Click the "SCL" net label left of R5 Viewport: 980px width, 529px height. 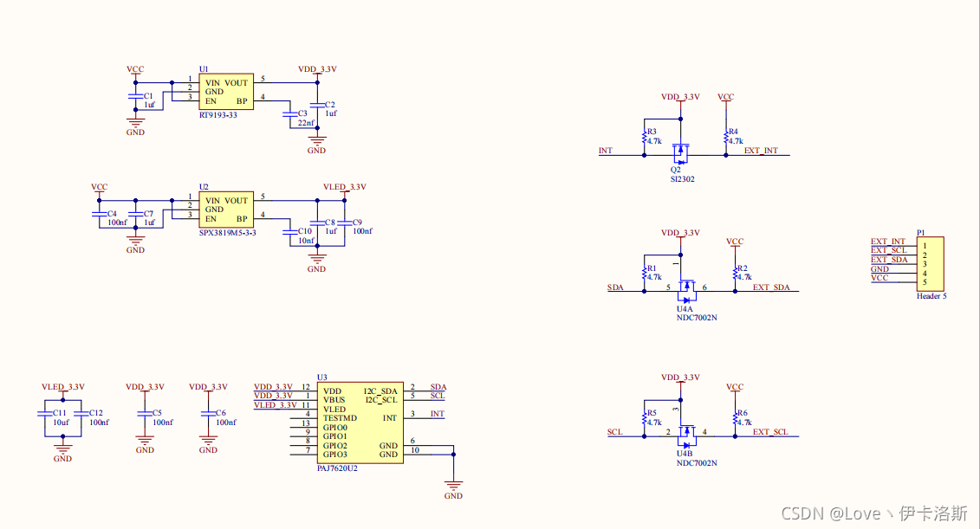click(x=615, y=432)
